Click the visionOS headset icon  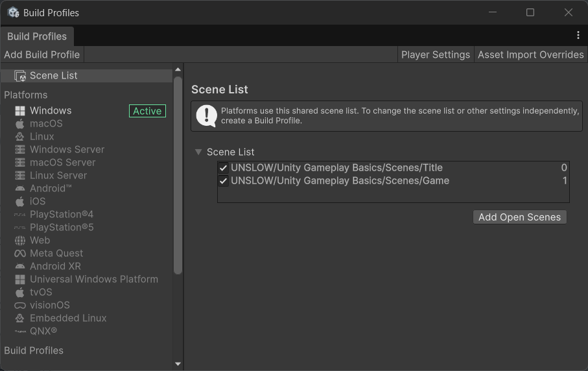coord(20,305)
